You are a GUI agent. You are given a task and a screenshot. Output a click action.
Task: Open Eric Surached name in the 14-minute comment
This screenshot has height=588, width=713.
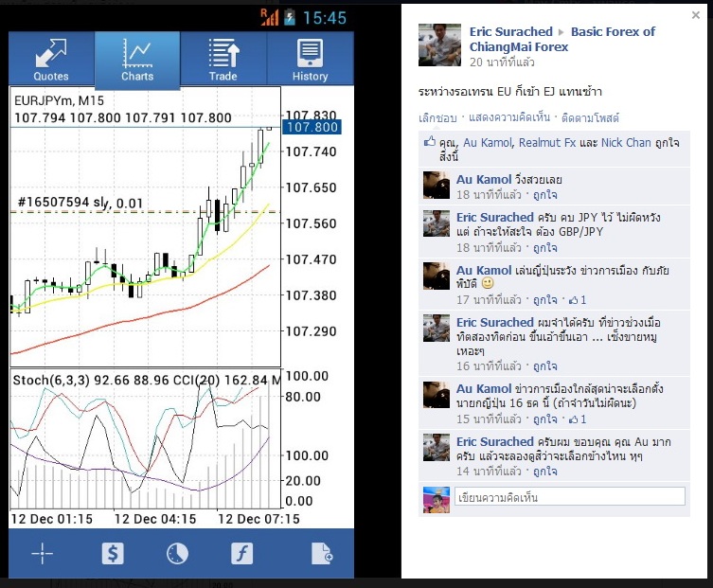click(494, 441)
